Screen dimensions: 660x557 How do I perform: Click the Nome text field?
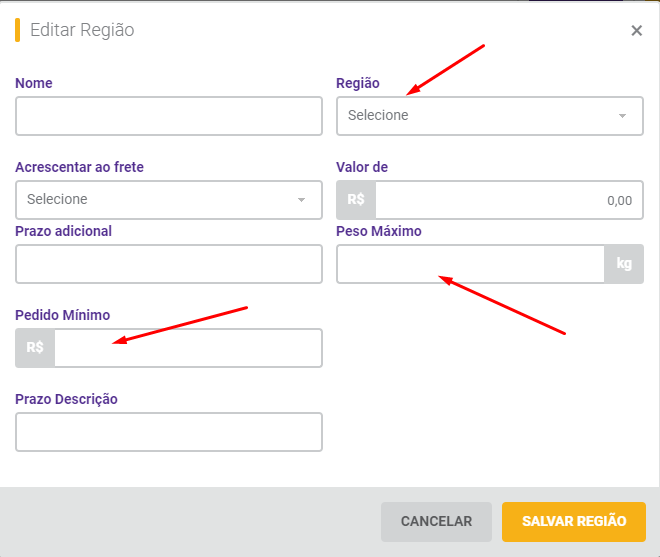(169, 116)
